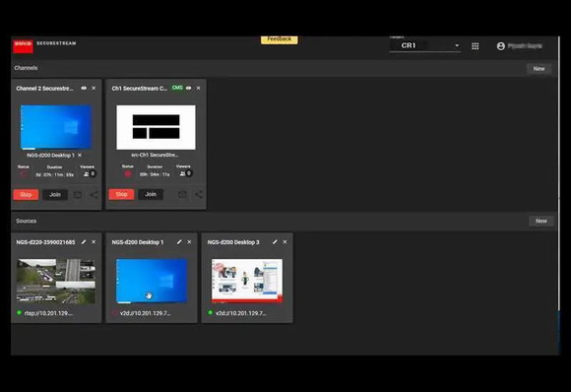Screen dimensions: 571x392
Task: Stop the Channel 2 Securestream stream
Action: [26, 195]
